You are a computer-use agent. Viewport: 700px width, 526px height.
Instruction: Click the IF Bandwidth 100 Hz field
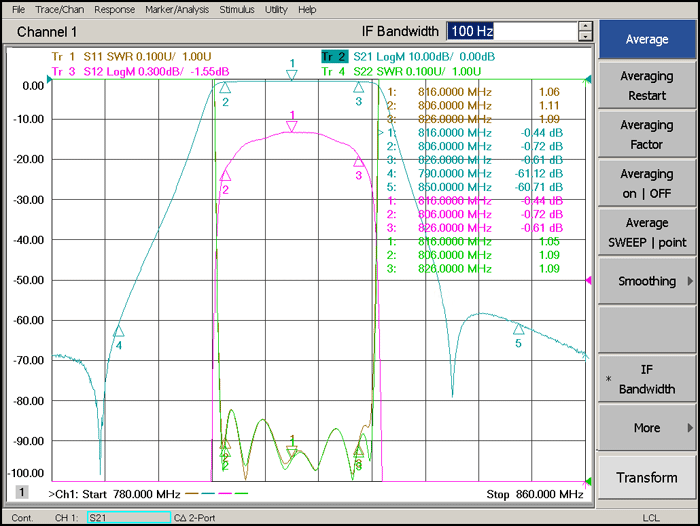512,31
